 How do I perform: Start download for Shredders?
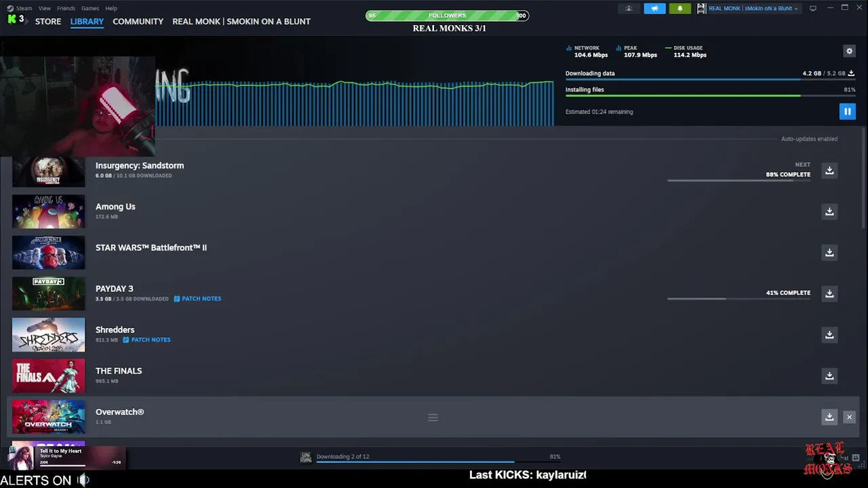pos(829,334)
